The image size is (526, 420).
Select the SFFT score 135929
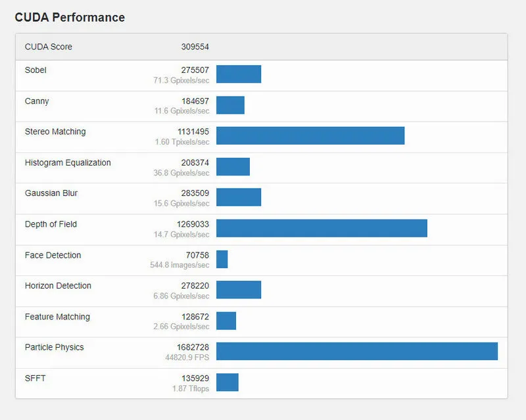[195, 378]
